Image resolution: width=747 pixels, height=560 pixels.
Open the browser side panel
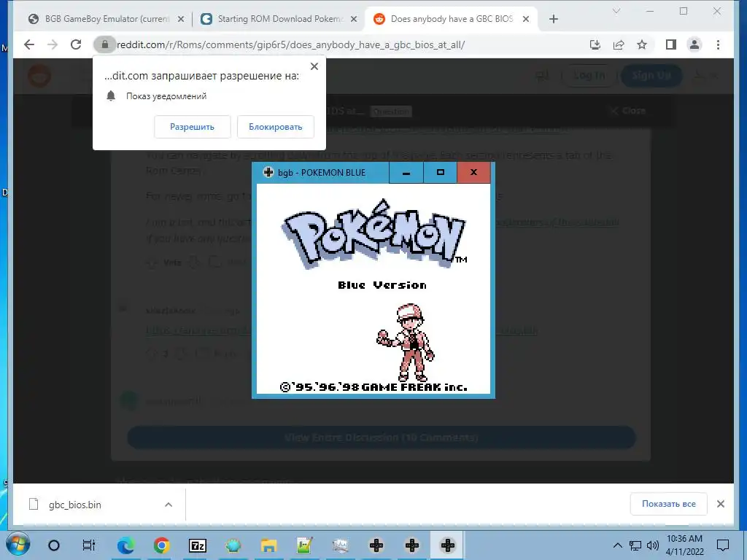click(671, 44)
